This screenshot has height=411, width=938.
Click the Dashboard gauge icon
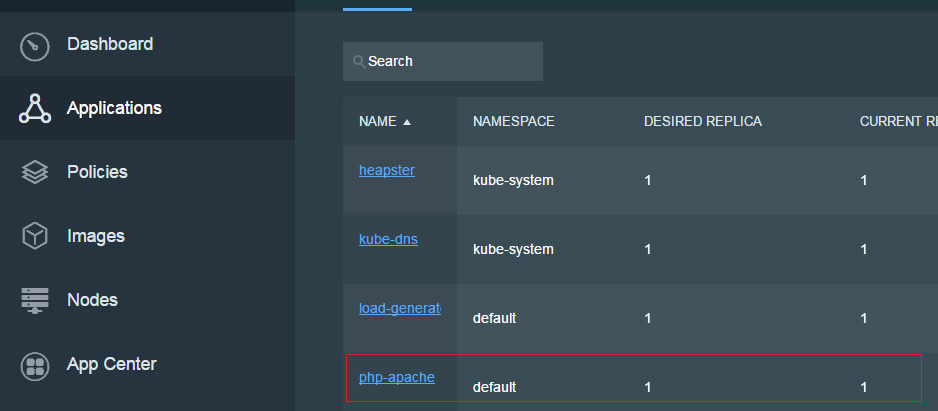click(x=35, y=47)
